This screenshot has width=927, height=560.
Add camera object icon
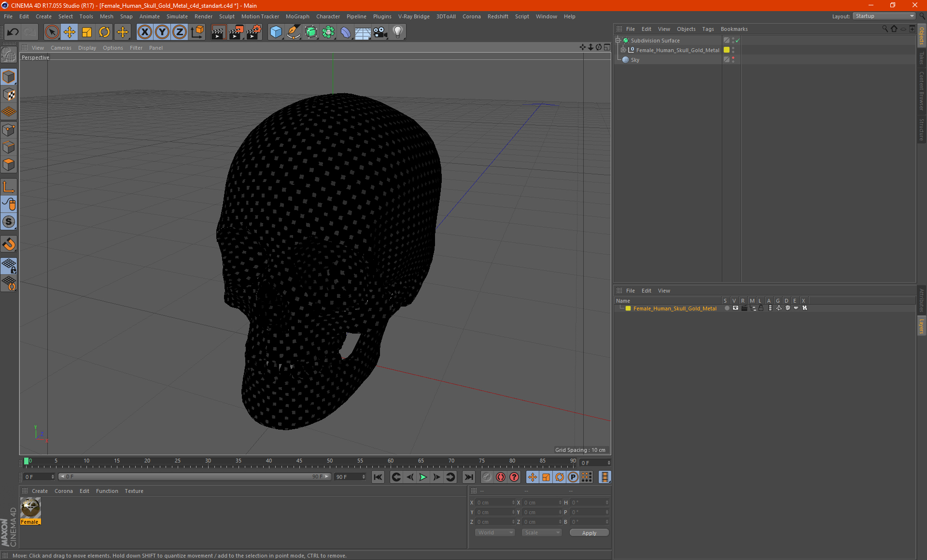380,32
